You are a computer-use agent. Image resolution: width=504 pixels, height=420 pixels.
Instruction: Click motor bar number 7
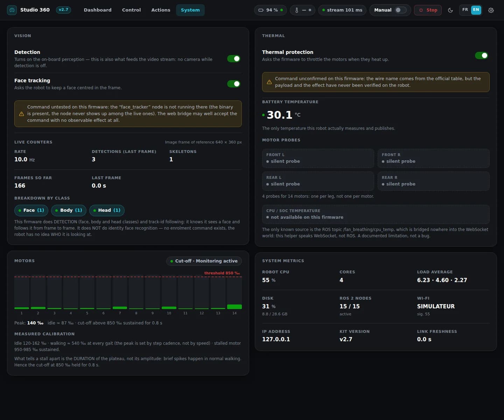pyautogui.click(x=120, y=293)
